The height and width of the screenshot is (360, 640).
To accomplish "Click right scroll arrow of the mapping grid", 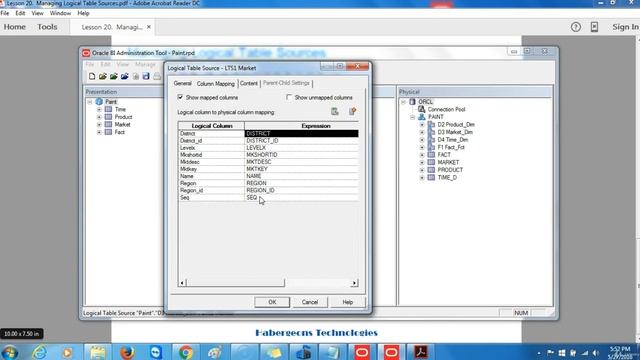I will tap(354, 282).
